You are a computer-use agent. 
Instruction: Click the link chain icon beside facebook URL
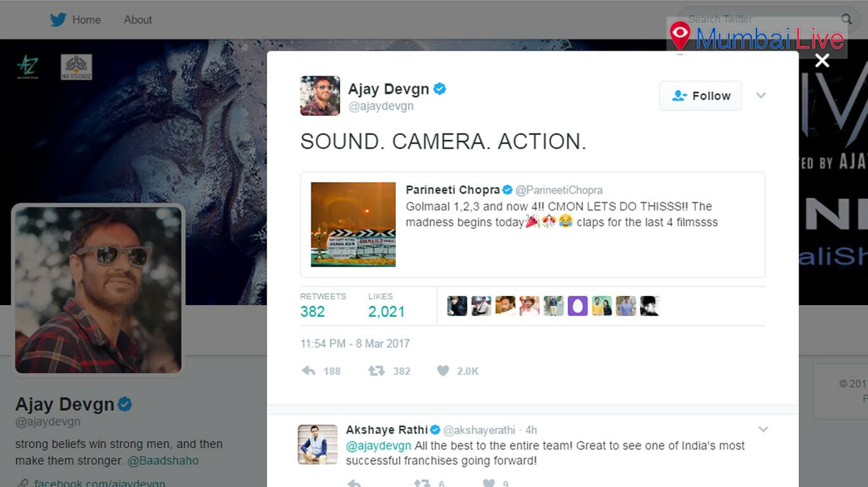pos(22,483)
